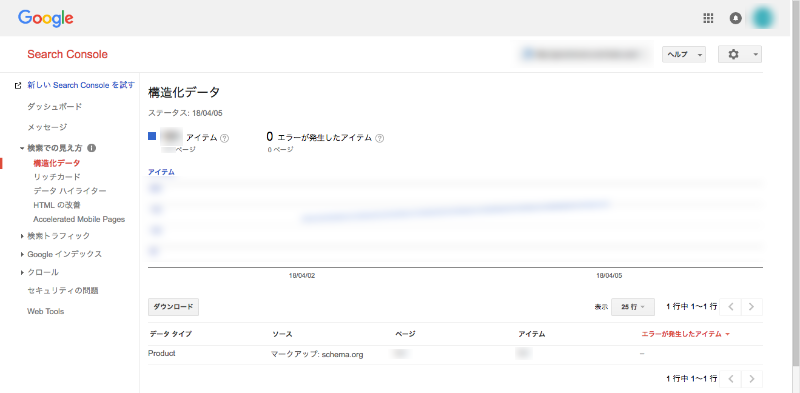Click マークアップ: schema.org cell
Image resolution: width=800 pixels, height=393 pixels.
317,354
